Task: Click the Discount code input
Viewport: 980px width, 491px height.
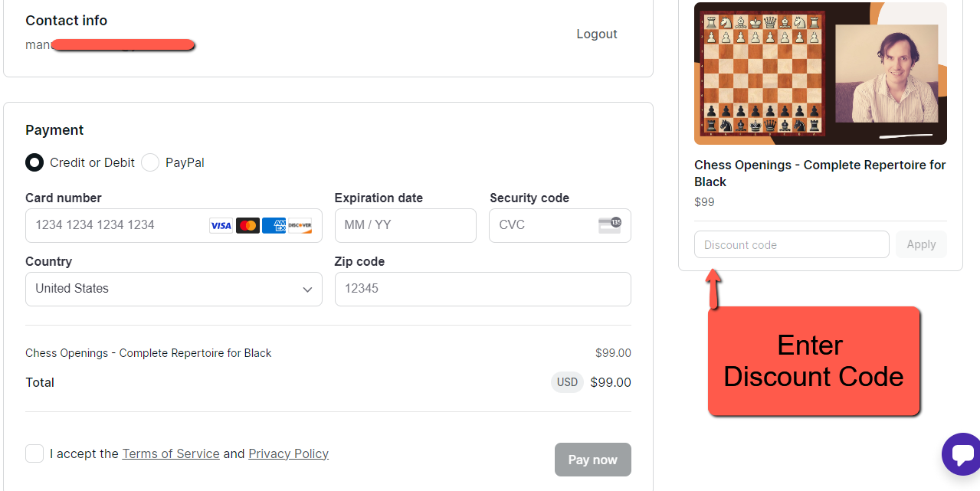Action: [792, 244]
